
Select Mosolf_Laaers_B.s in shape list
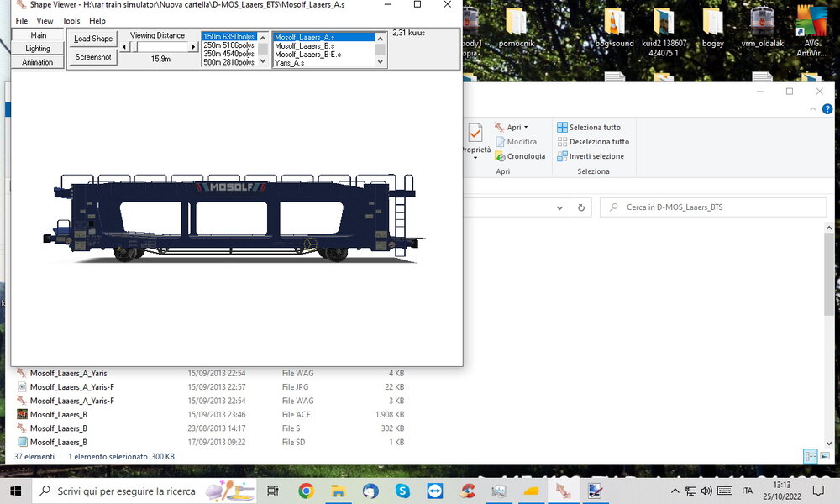point(323,46)
